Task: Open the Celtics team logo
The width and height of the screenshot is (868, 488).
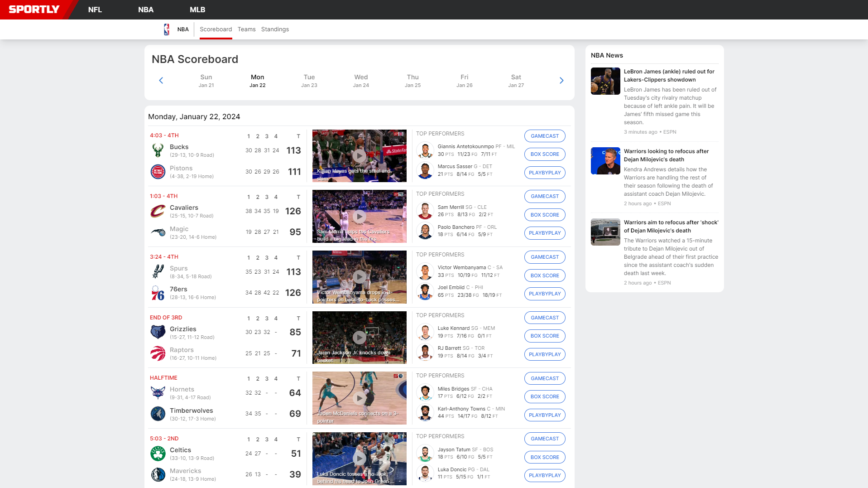Action: tap(158, 454)
